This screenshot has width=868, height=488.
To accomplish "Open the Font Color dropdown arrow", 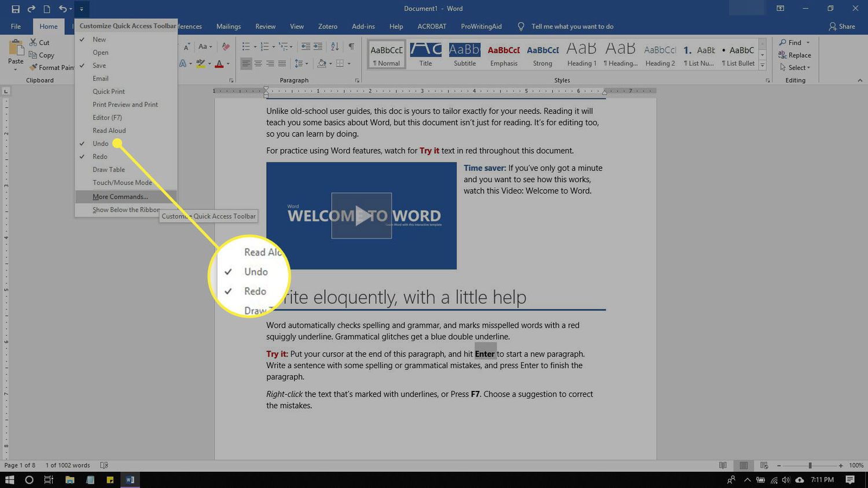I will tap(228, 64).
